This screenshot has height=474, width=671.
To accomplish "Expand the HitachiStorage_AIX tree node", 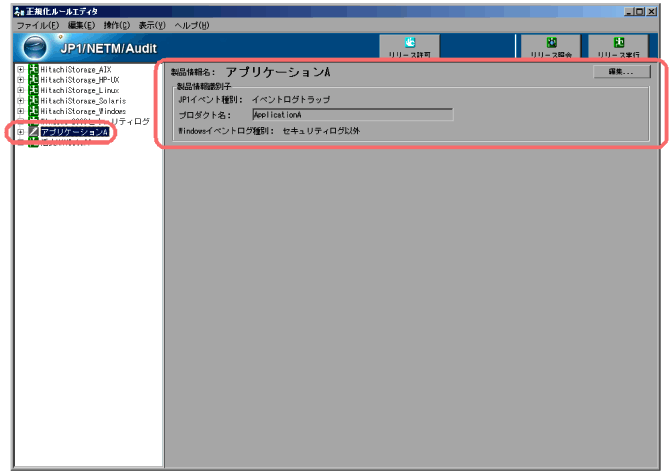I will 20,69.
